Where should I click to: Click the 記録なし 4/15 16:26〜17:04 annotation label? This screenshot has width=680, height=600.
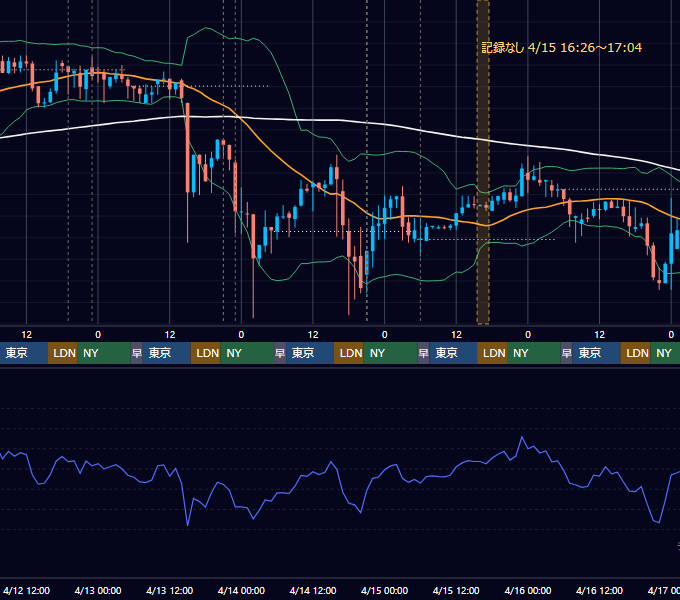[x=561, y=47]
